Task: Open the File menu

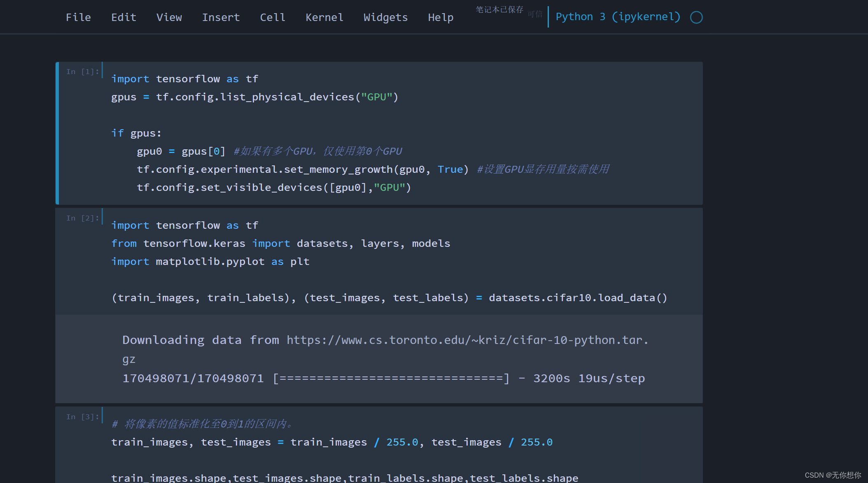Action: tap(78, 17)
